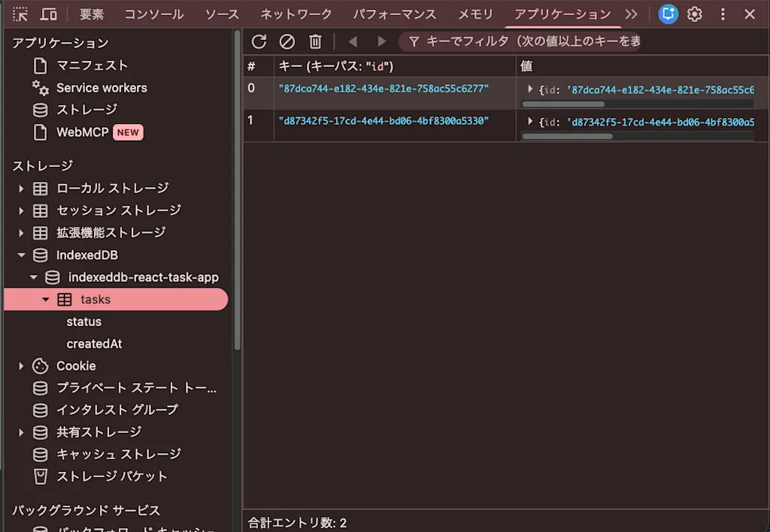770x532 pixels.
Task: Collapse the tasks object store arrow
Action: click(46, 299)
